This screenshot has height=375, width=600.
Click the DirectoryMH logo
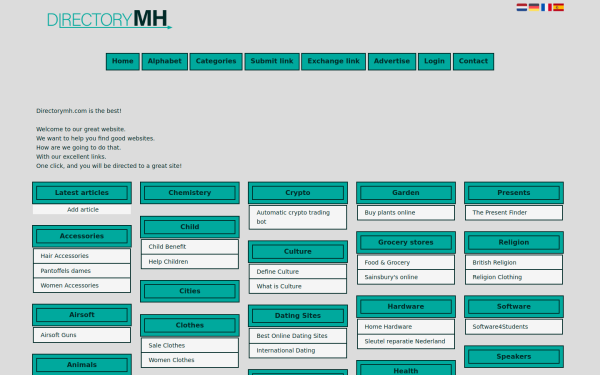(109, 19)
